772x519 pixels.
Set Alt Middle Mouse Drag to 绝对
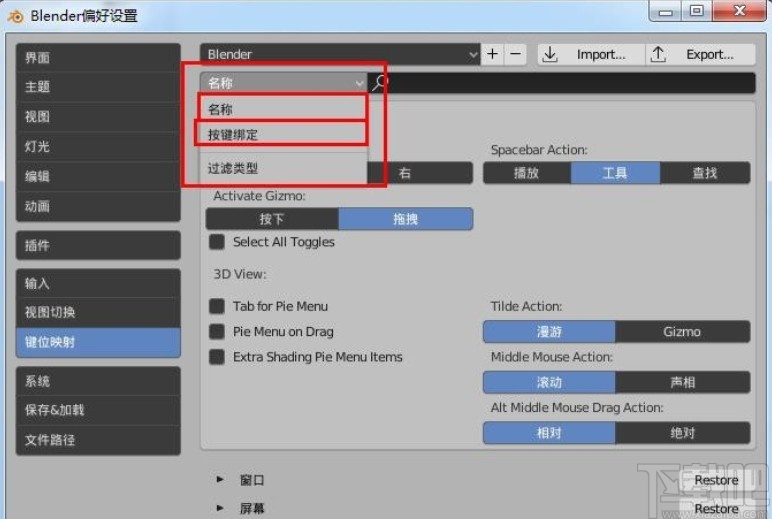(682, 433)
